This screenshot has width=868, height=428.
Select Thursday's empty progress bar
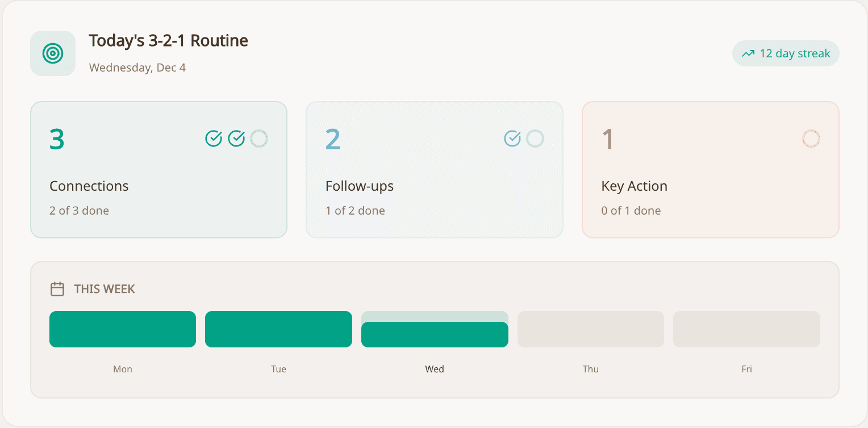(590, 329)
